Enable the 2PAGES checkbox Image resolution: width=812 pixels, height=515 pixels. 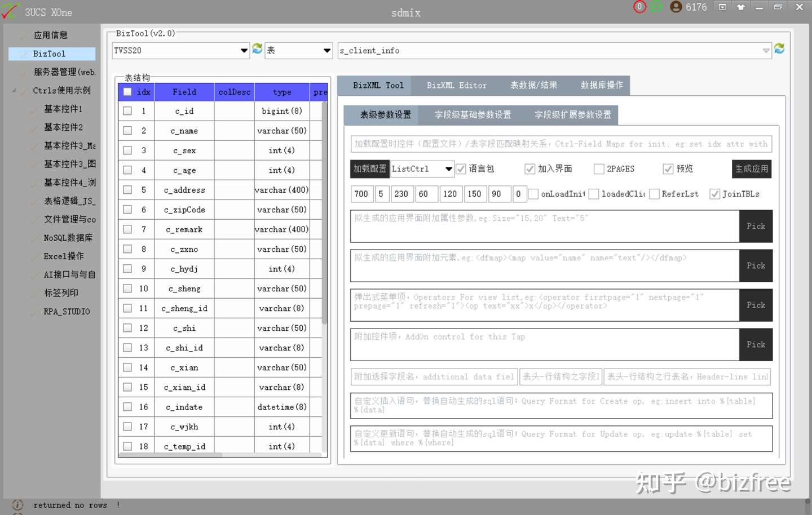(599, 169)
